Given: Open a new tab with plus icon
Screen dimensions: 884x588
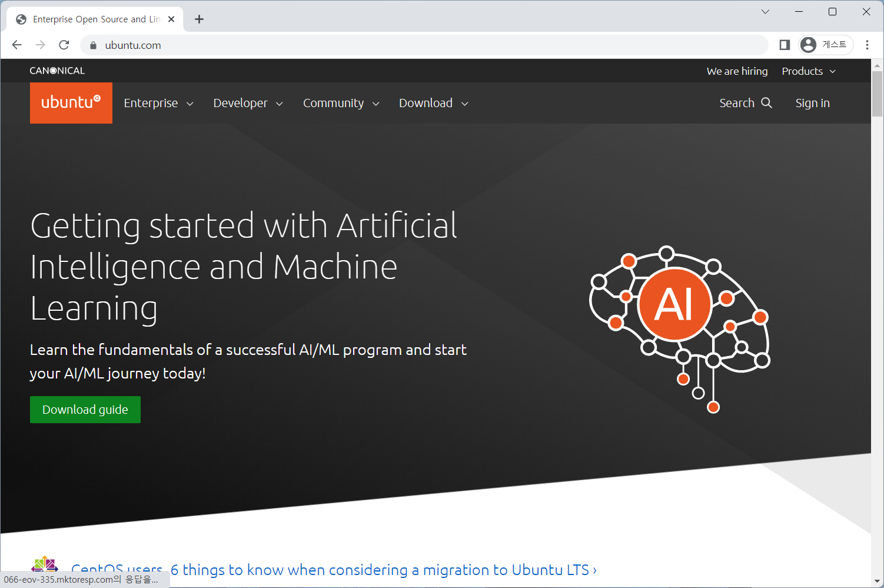Looking at the screenshot, I should click(200, 19).
